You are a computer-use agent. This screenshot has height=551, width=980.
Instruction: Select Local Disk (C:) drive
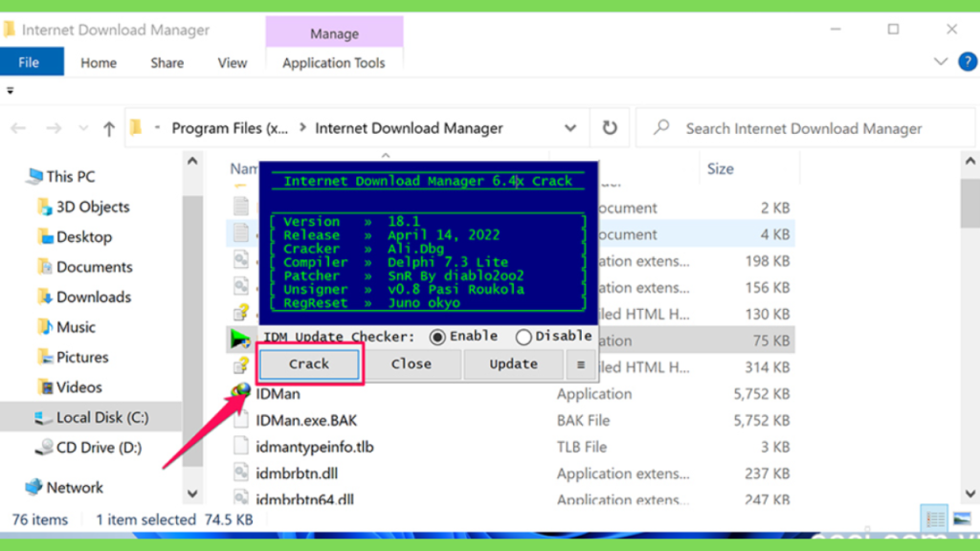91,417
